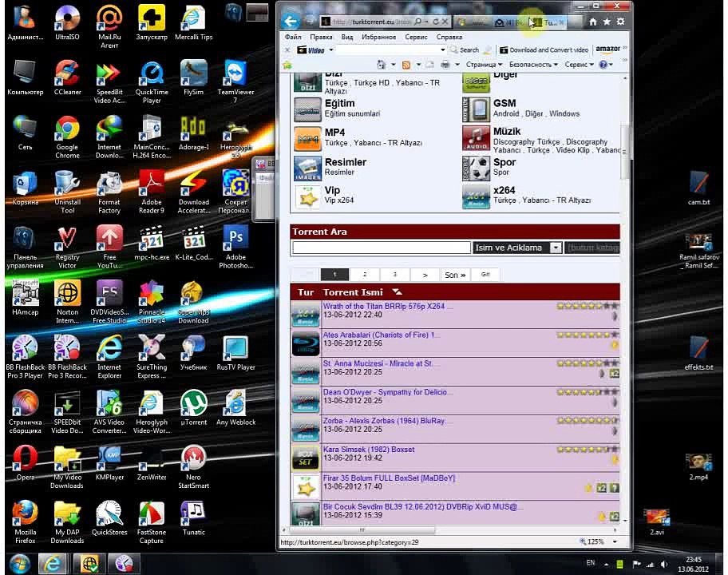Open Format Factory shortcut

click(109, 192)
